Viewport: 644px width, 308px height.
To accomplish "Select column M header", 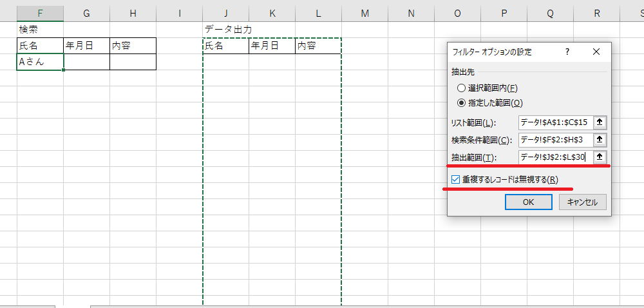I will point(365,14).
